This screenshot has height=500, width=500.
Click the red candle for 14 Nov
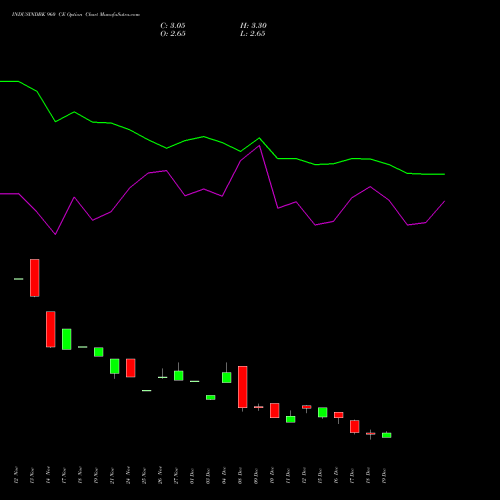(x=51, y=329)
